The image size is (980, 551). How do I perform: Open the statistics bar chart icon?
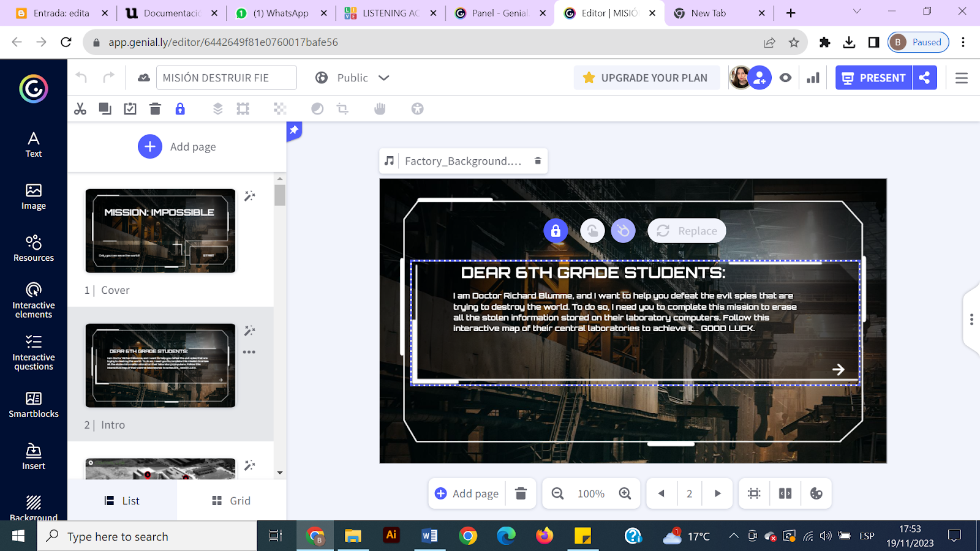(x=813, y=78)
